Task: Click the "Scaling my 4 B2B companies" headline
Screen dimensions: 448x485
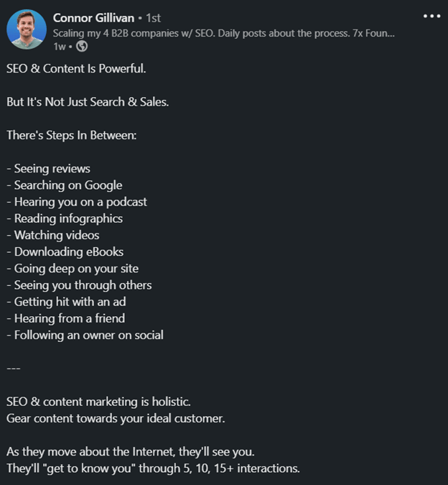Action: click(x=223, y=33)
